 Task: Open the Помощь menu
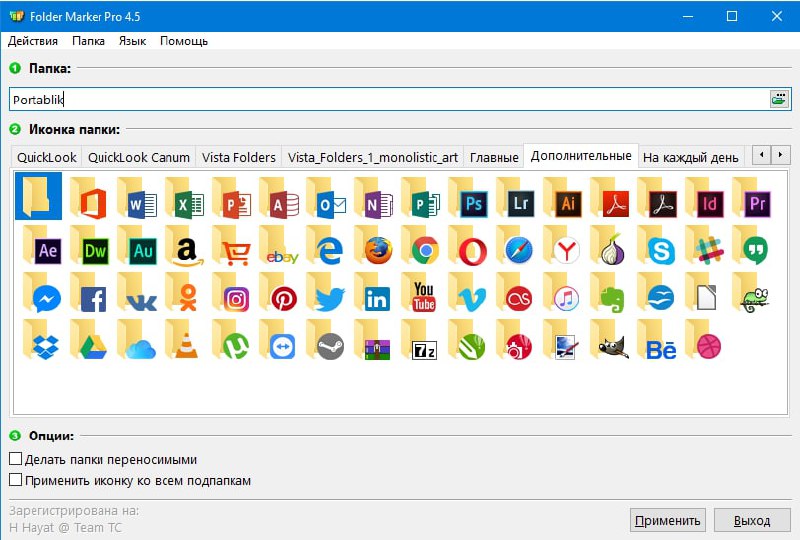[184, 41]
